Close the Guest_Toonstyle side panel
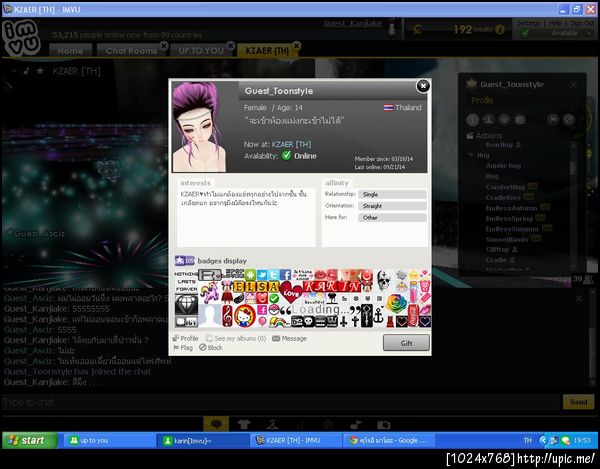This screenshot has width=600, height=469. (573, 85)
